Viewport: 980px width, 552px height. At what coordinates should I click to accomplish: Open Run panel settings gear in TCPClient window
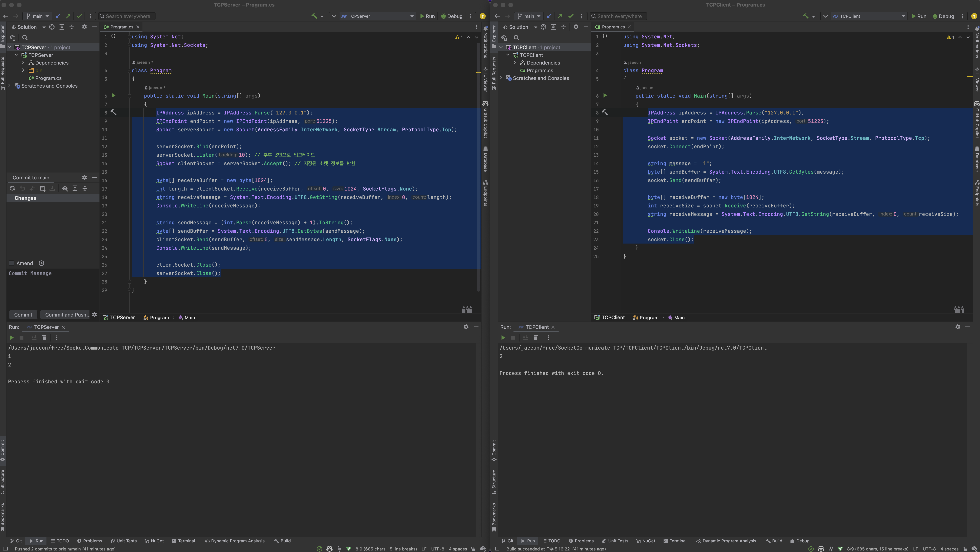pos(958,327)
